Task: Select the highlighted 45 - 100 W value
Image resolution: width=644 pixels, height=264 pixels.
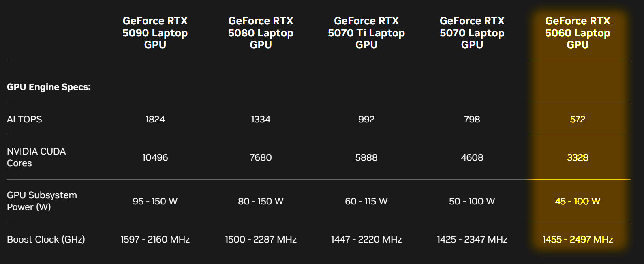Action: click(578, 201)
